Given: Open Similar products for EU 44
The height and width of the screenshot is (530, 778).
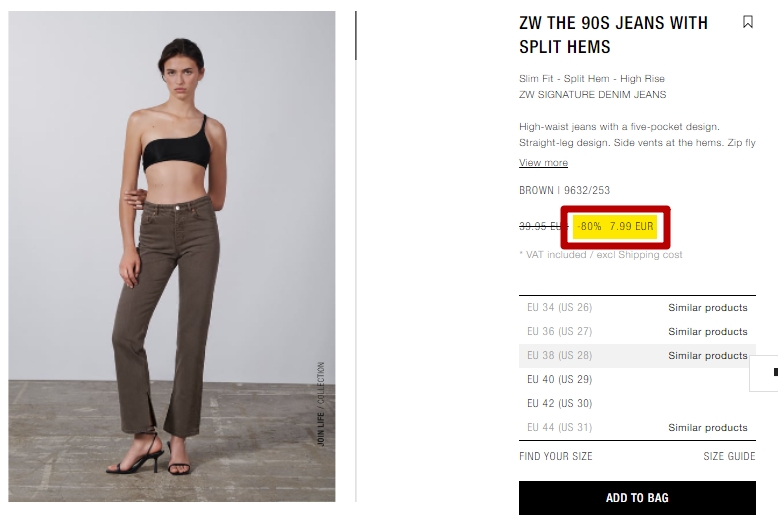Looking at the screenshot, I should 708,427.
